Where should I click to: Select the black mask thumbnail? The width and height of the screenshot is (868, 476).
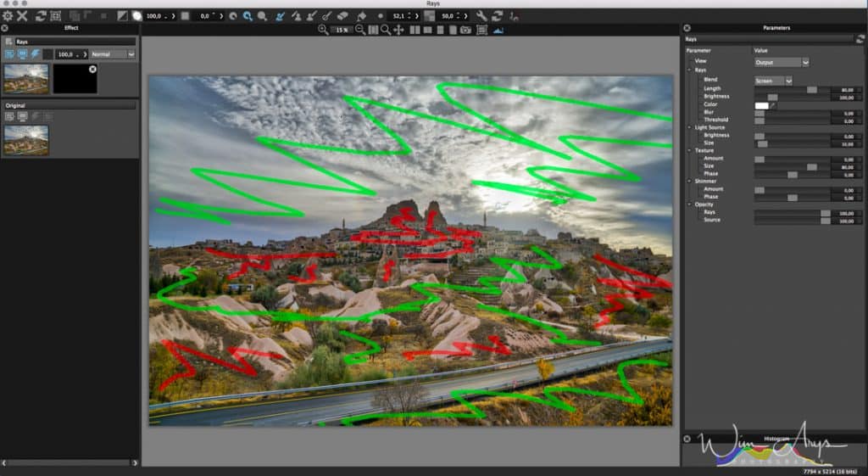coord(75,79)
